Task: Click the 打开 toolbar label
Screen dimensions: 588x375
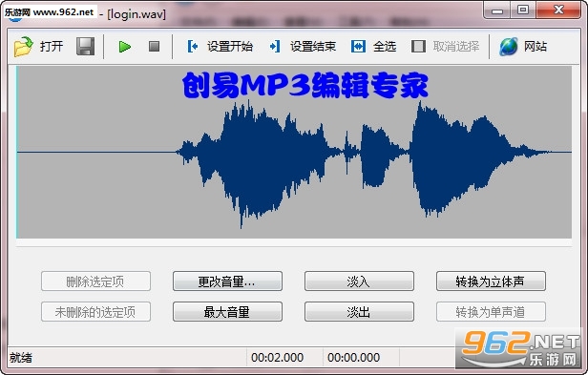Action: (52, 47)
